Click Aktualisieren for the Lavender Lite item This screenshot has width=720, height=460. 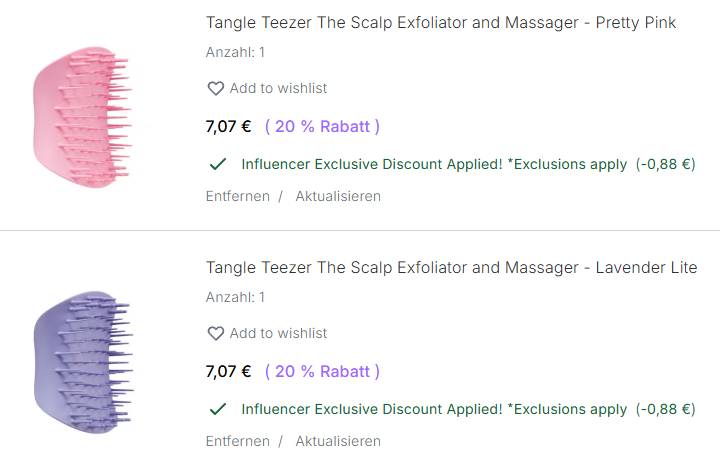coord(337,441)
